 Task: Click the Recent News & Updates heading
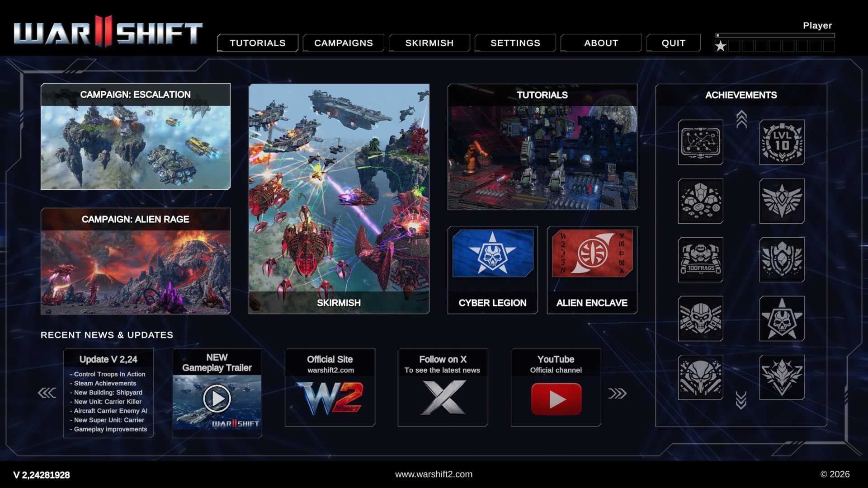(x=107, y=335)
